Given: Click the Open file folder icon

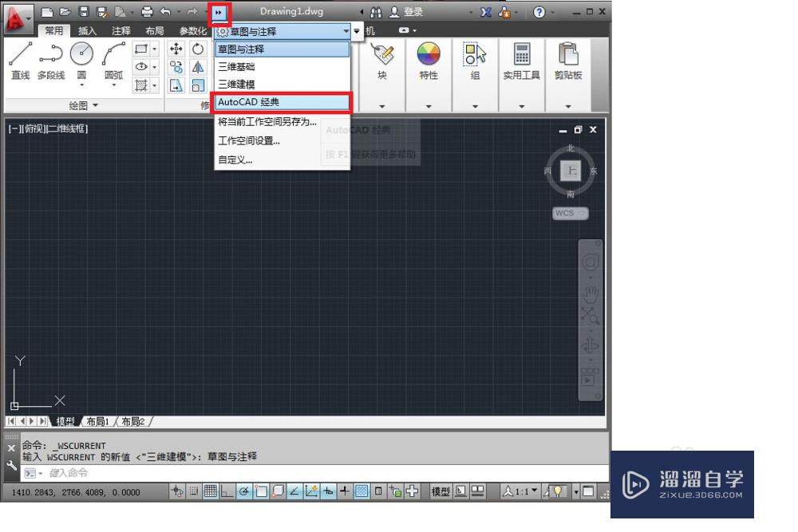Looking at the screenshot, I should (65, 12).
